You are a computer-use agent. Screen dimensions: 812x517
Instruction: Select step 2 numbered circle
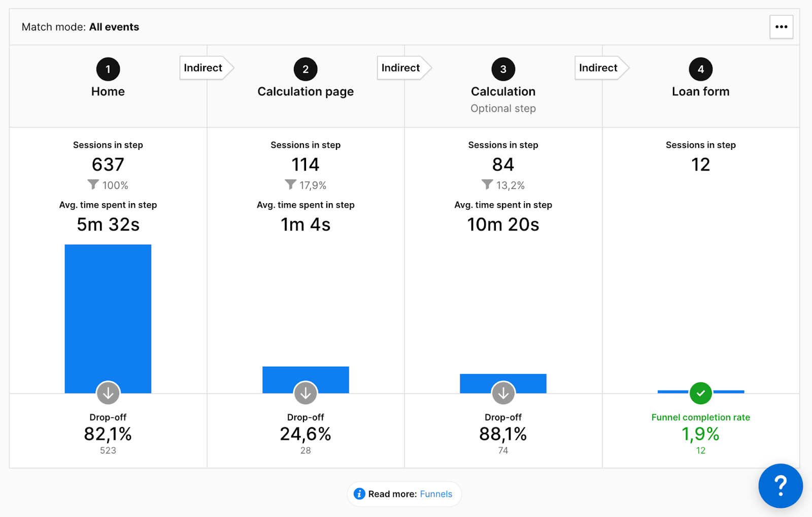306,70
